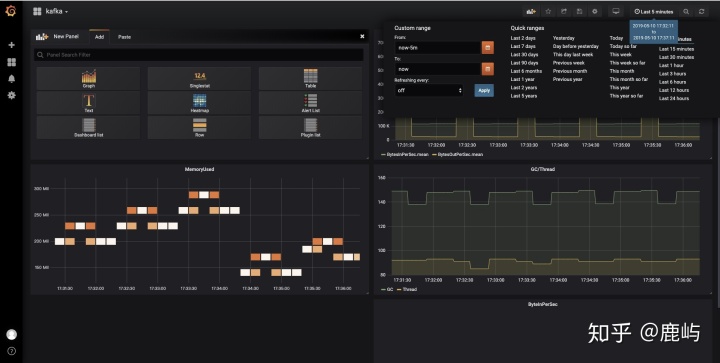Select the Previous year quick range
Viewport: 720px width, 363px height.
pyautogui.click(x=568, y=79)
